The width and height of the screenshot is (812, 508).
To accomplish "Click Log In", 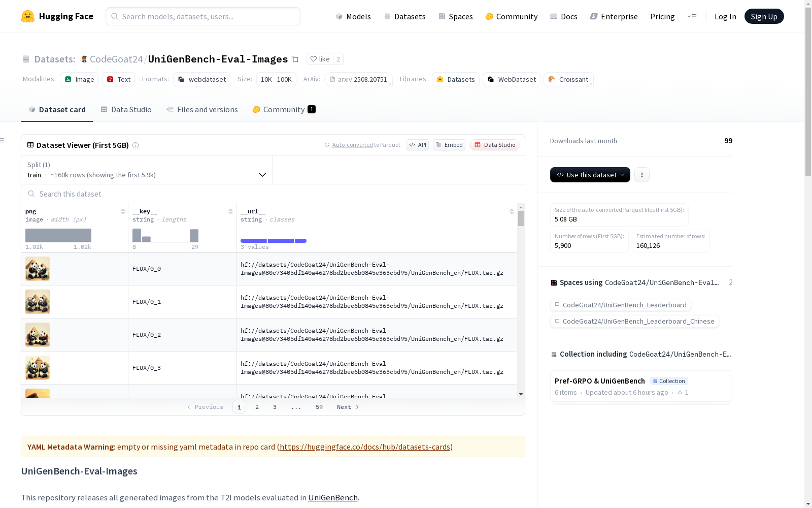I will point(725,16).
